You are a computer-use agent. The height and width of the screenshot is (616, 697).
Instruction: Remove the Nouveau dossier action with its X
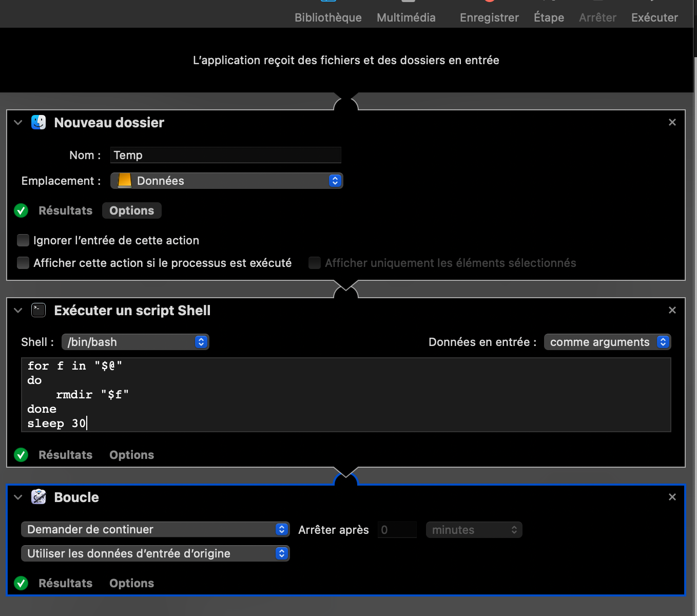(x=672, y=122)
